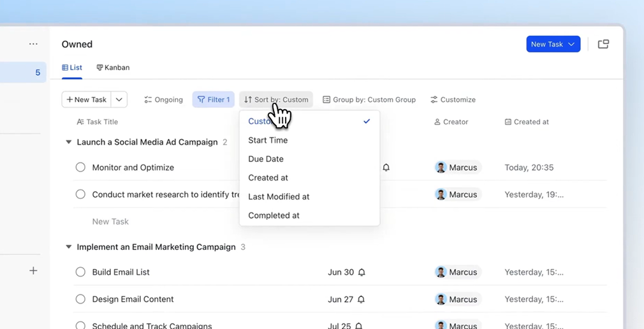The image size is (644, 329).
Task: Click the bell icon next to Jun 27
Action: [361, 300]
